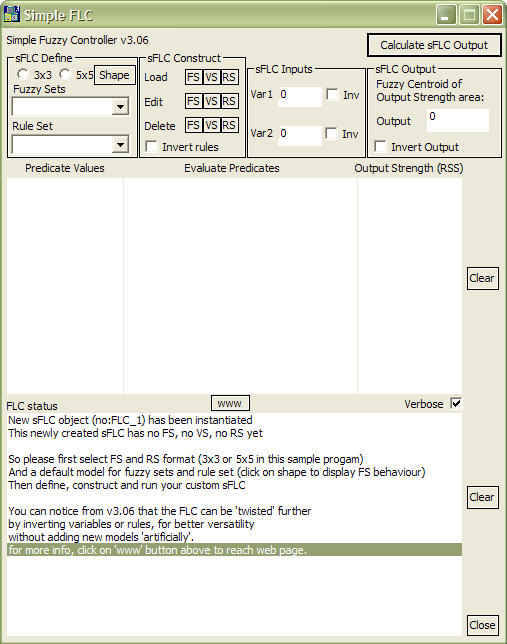Click into the Var2 input field
This screenshot has height=644, width=507.
300,134
